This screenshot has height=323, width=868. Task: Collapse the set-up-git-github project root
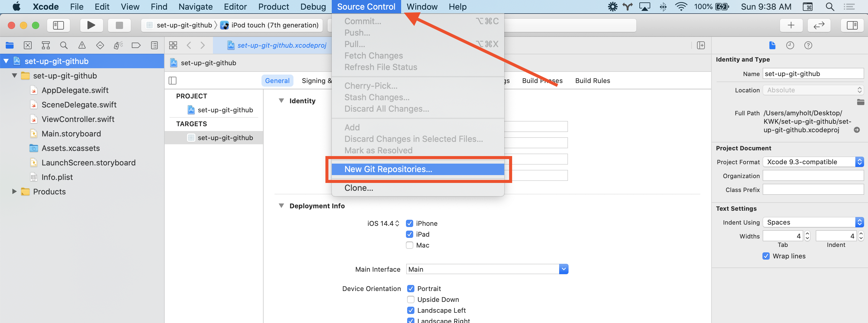click(6, 61)
